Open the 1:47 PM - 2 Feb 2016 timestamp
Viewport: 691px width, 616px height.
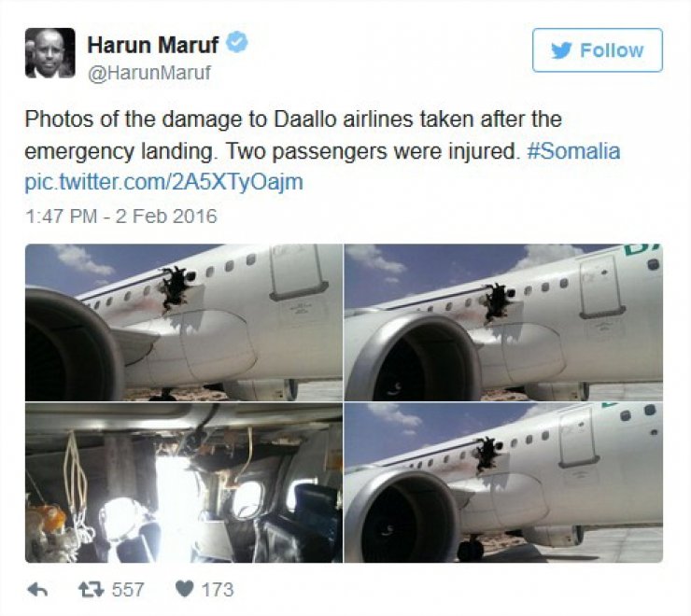(121, 217)
